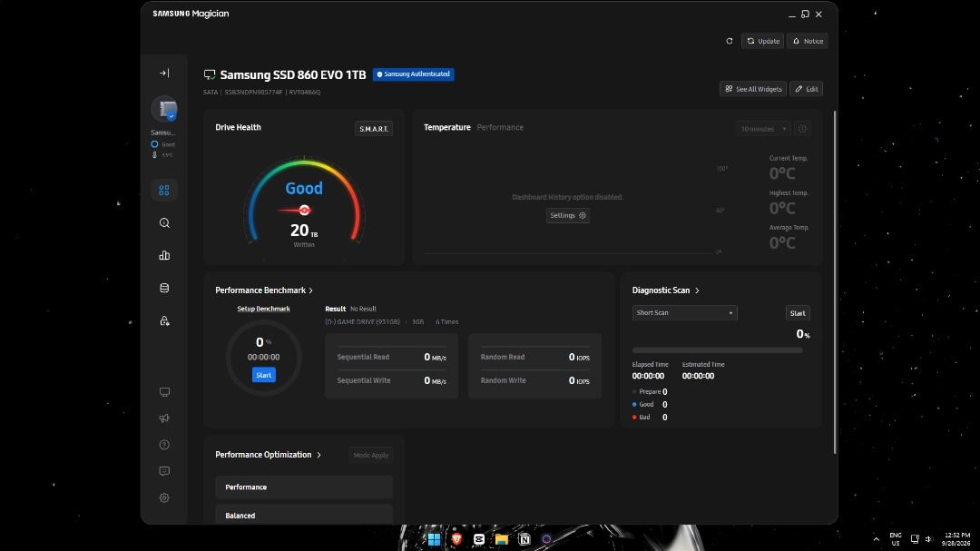Switch to the Performance tab

[x=500, y=127]
